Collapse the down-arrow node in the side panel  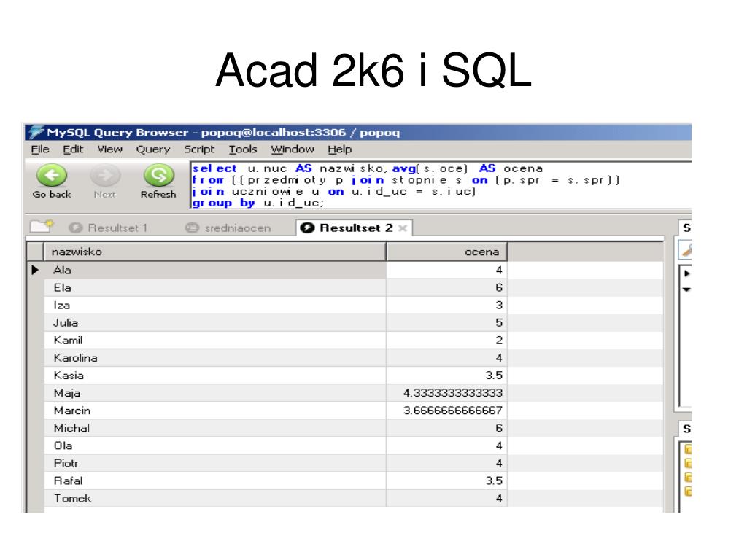pyautogui.click(x=686, y=289)
